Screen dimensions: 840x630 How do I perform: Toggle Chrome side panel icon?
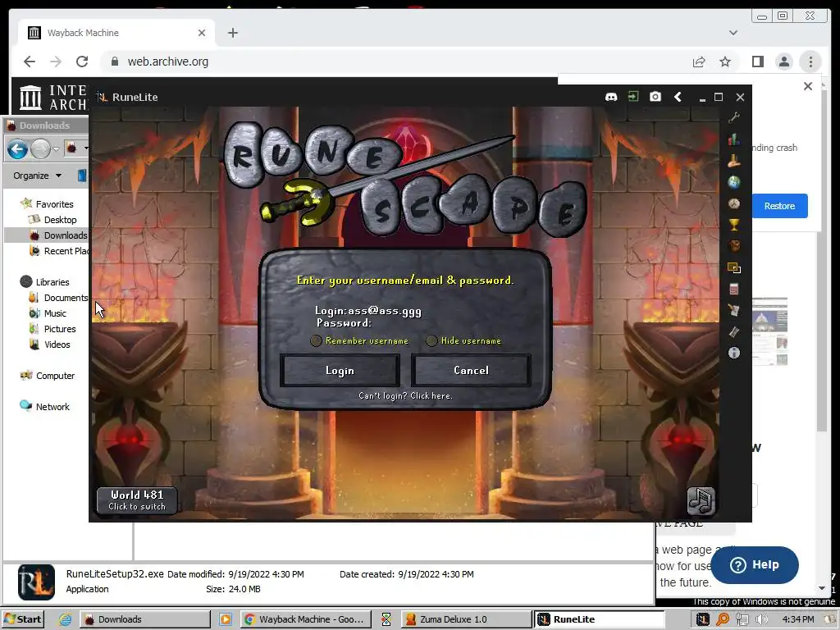pyautogui.click(x=757, y=62)
